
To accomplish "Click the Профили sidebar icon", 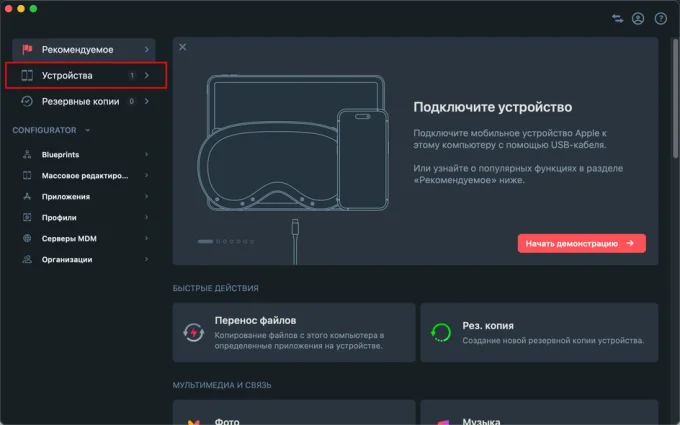I will click(27, 217).
